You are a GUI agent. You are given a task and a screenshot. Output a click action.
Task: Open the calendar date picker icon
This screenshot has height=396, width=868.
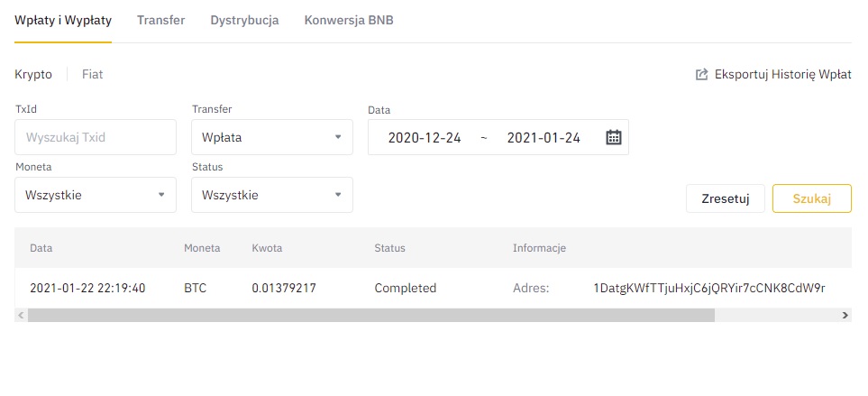pyautogui.click(x=613, y=137)
